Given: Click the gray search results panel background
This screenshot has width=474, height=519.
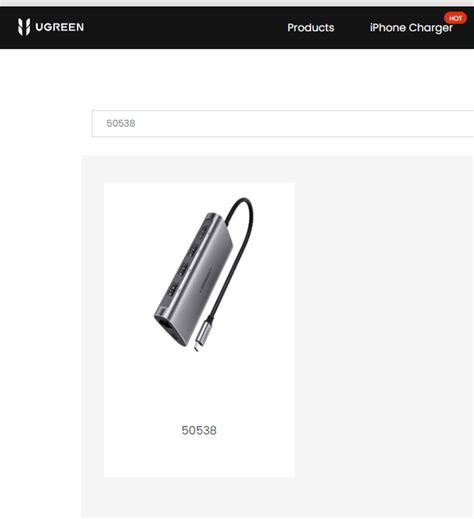Looking at the screenshot, I should (383, 333).
